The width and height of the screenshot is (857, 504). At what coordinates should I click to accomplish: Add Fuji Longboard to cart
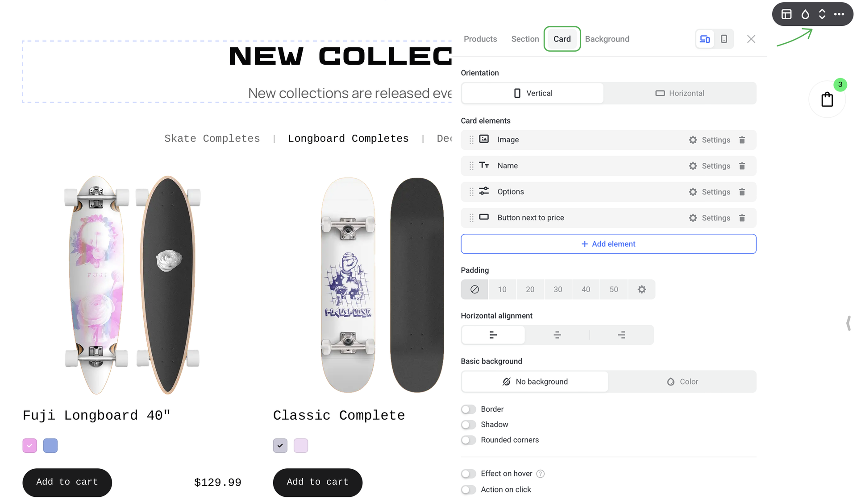click(67, 482)
